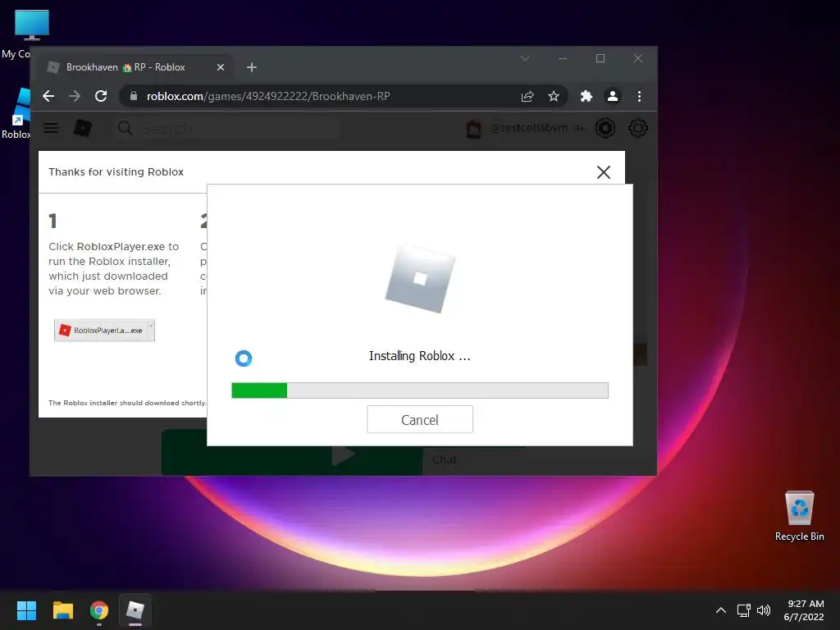Maximize the Chrome window
840x630 pixels.
click(600, 58)
